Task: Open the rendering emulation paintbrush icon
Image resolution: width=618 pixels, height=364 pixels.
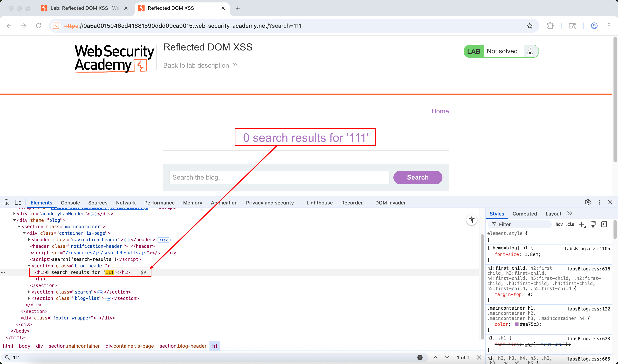Action: (593, 224)
